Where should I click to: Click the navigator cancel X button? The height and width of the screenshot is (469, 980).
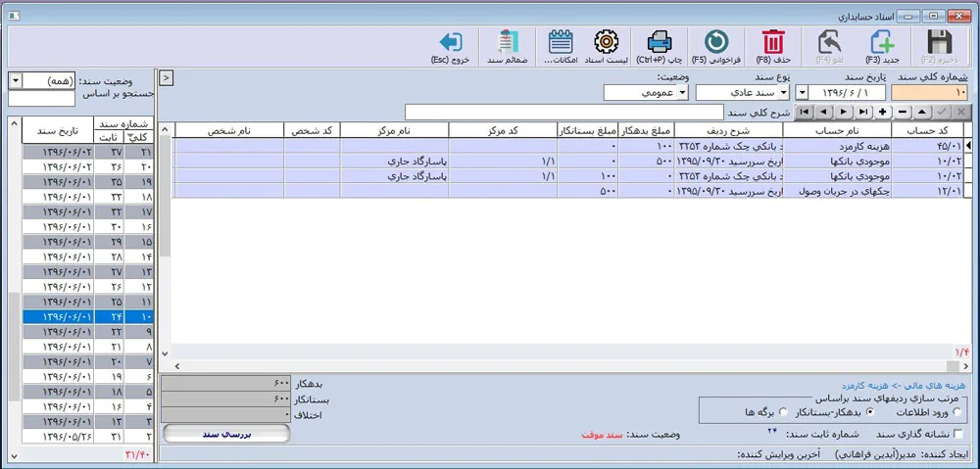pos(961,112)
